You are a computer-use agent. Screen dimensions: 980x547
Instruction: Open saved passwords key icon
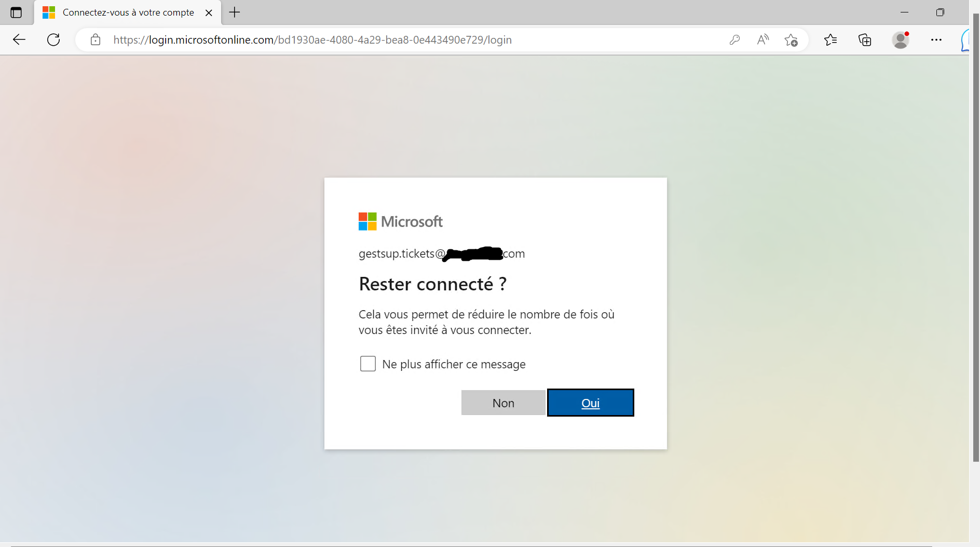click(x=734, y=40)
